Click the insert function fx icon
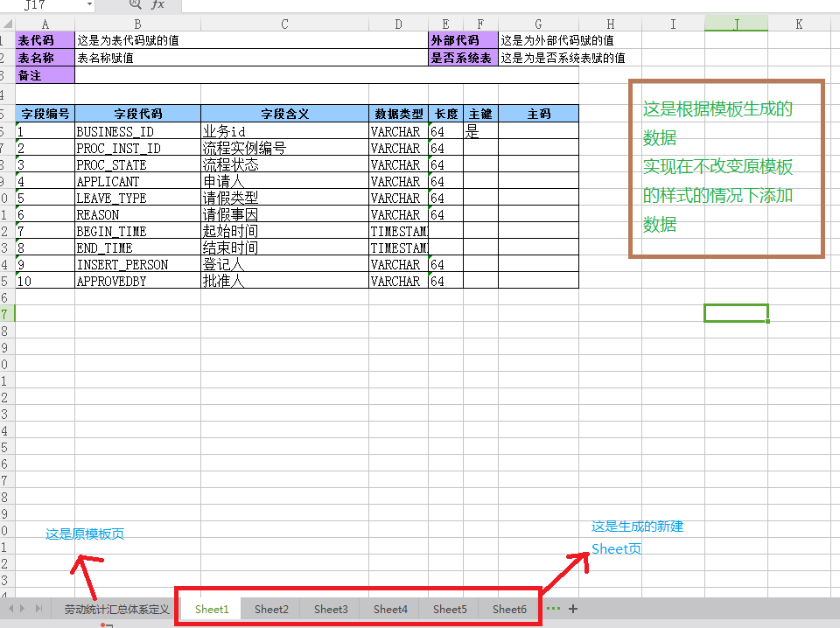840x628 pixels. [158, 4]
